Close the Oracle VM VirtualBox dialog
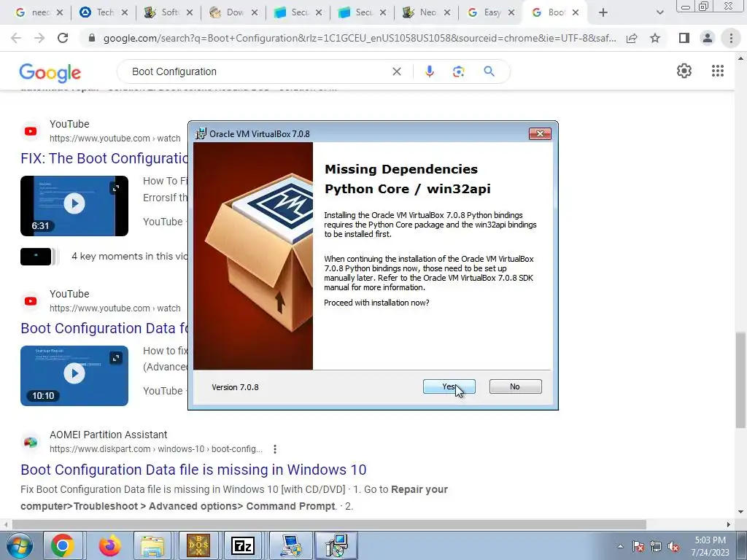Image resolution: width=747 pixels, height=560 pixels. pyautogui.click(x=540, y=134)
